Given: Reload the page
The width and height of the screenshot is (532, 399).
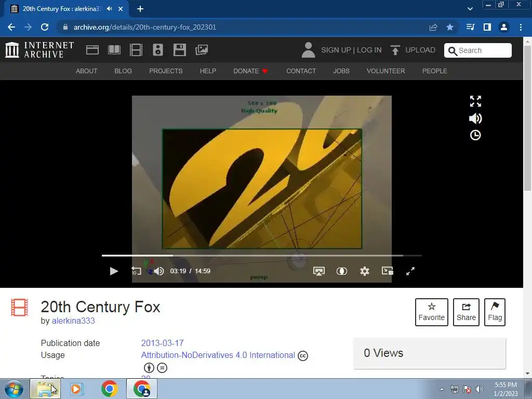Looking at the screenshot, I should [45, 27].
